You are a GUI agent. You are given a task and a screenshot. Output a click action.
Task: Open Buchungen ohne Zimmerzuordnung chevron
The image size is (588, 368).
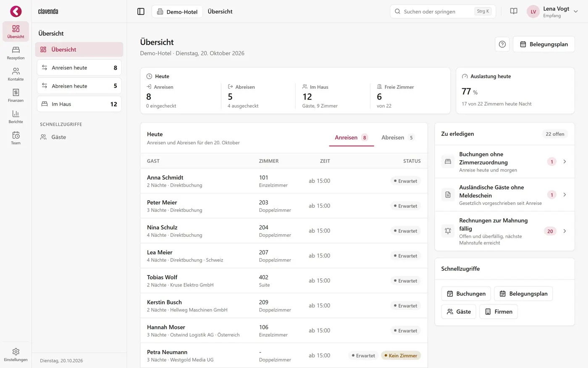(564, 161)
